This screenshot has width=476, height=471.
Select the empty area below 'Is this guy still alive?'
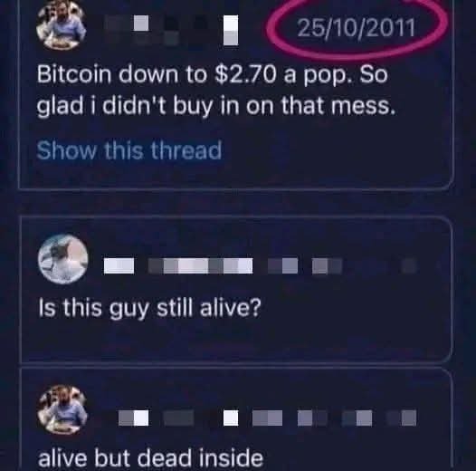(x=236, y=341)
